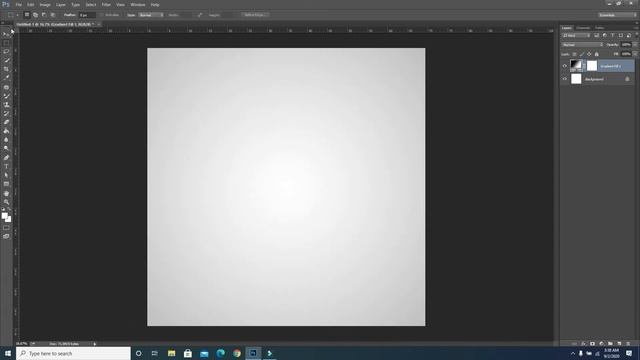Toggle the layer filter switch
Viewport: 640px width, 360px height.
point(636,34)
